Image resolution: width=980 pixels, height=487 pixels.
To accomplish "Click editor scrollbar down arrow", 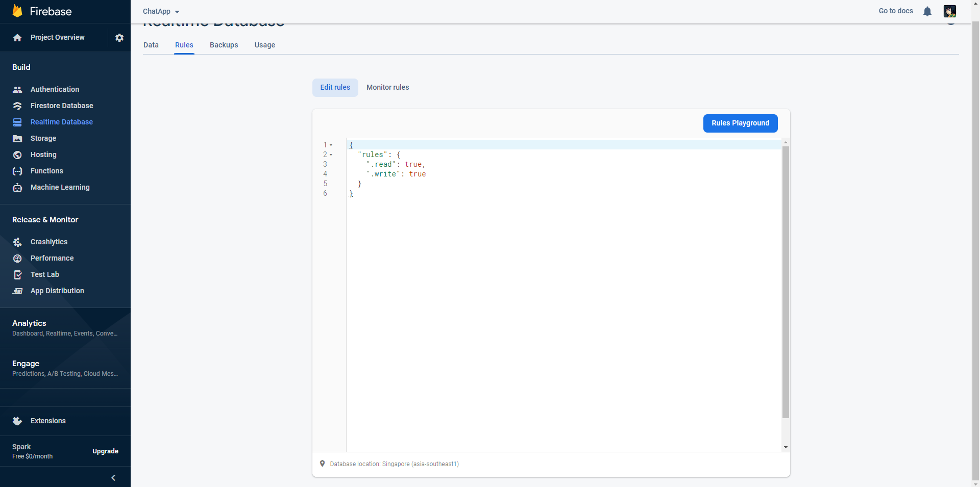I will (786, 447).
